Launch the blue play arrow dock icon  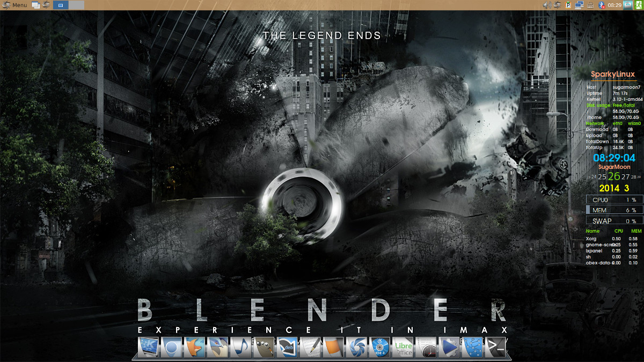point(449,348)
